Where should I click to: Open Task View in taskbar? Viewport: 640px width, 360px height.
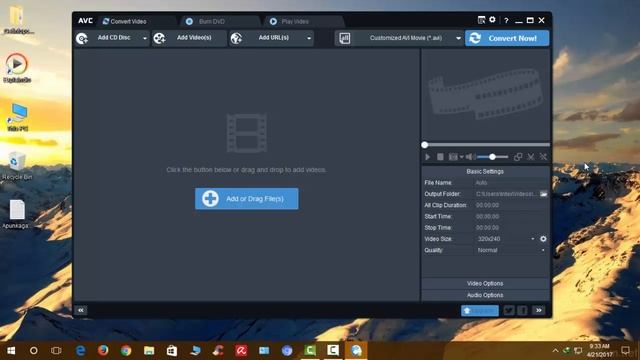[56, 351]
